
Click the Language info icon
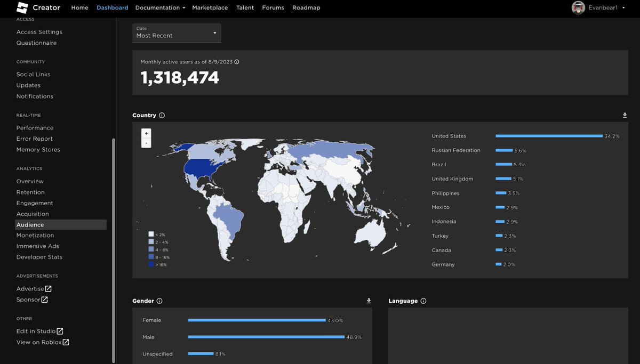pos(423,301)
